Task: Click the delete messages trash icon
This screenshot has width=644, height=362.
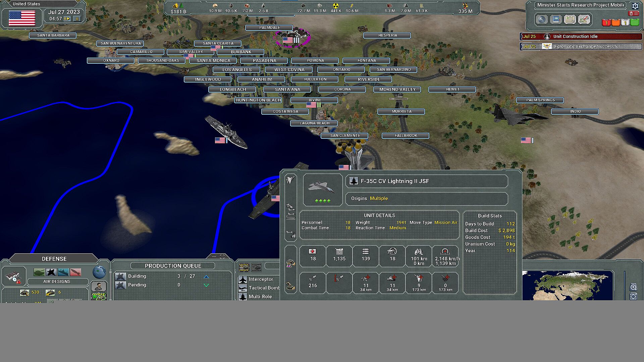Action: coord(633,13)
